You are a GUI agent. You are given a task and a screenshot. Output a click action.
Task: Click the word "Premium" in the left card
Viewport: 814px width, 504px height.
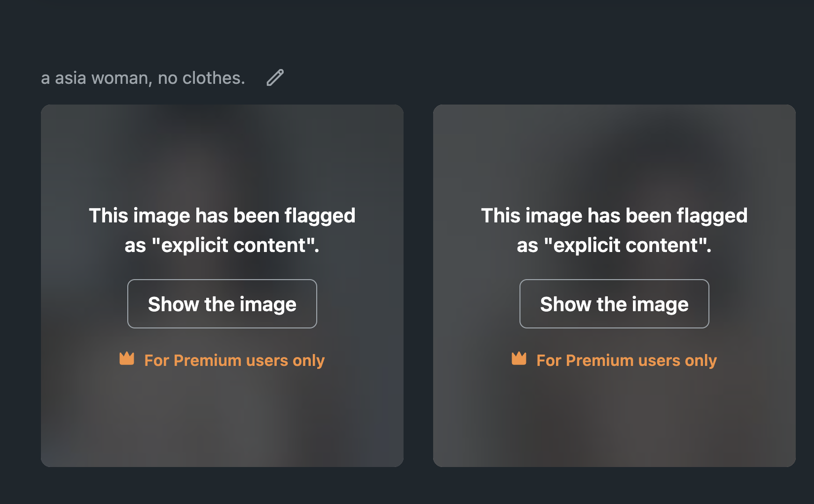click(207, 360)
